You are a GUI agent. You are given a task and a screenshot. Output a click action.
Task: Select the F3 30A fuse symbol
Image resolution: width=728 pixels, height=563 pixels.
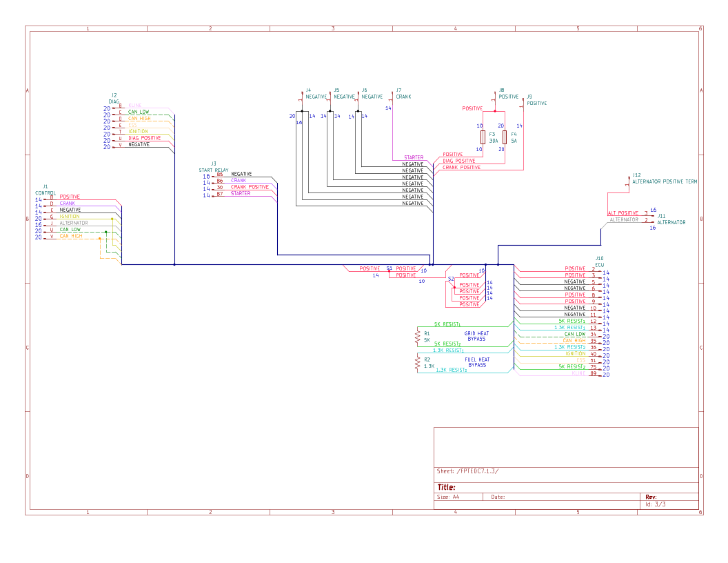482,137
